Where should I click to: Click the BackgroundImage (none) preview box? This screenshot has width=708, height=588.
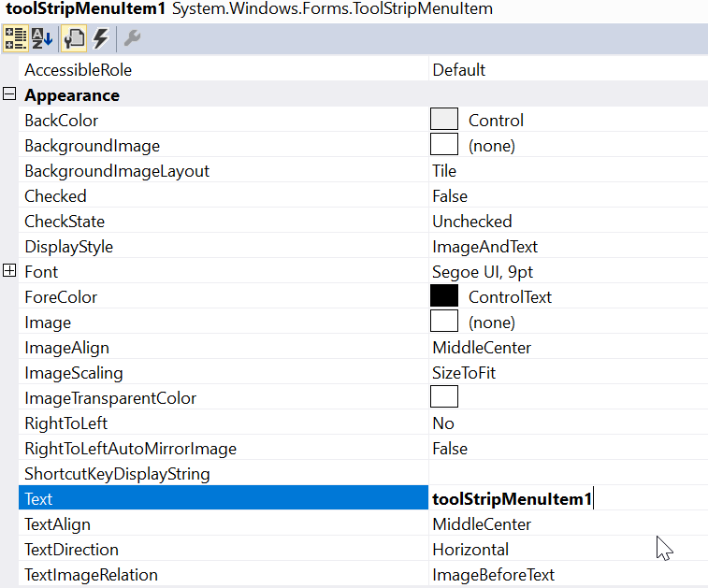click(444, 145)
